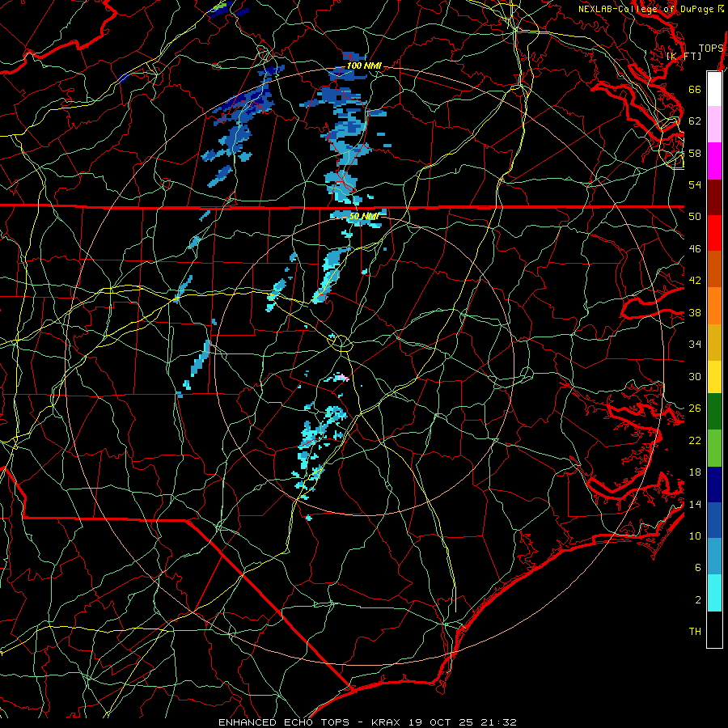The height and width of the screenshot is (728, 728).
Task: Click the 'TOPS' legend title
Action: 711,49
